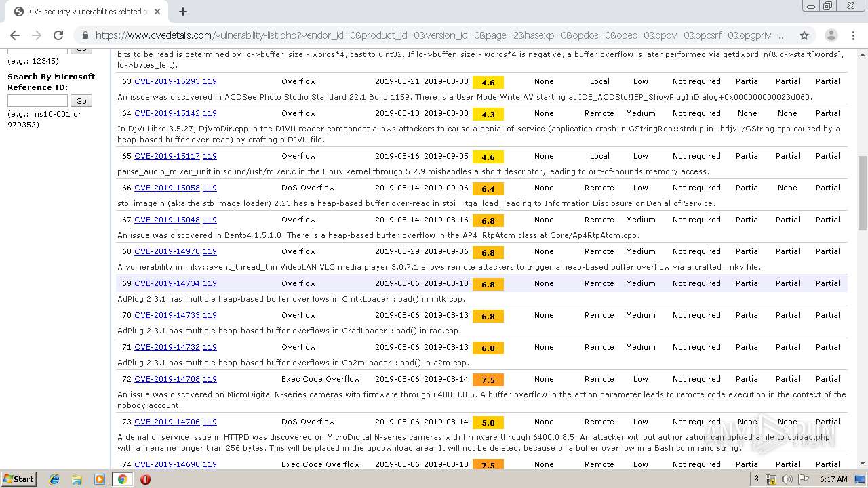Select update date 2019-09-05 of CVE-2019-15117

click(446, 156)
